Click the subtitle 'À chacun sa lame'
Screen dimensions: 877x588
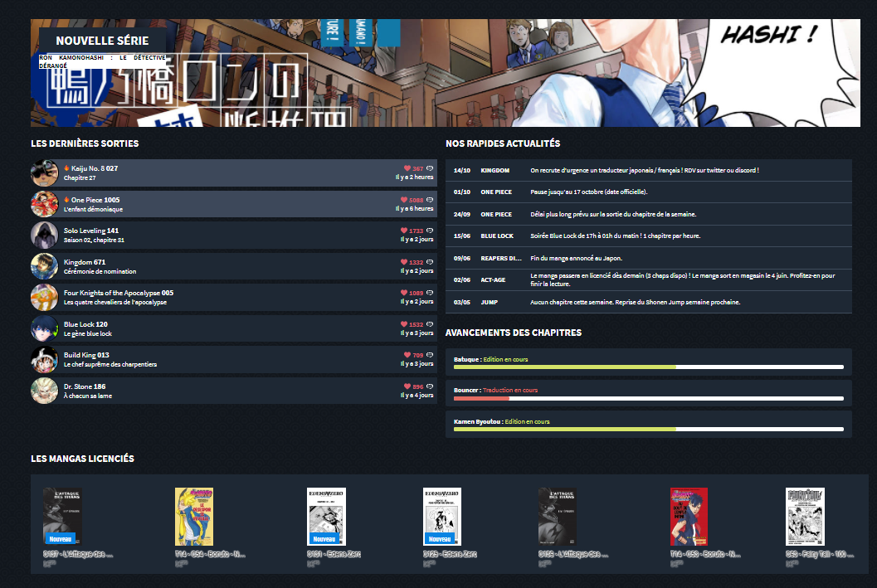(88, 396)
